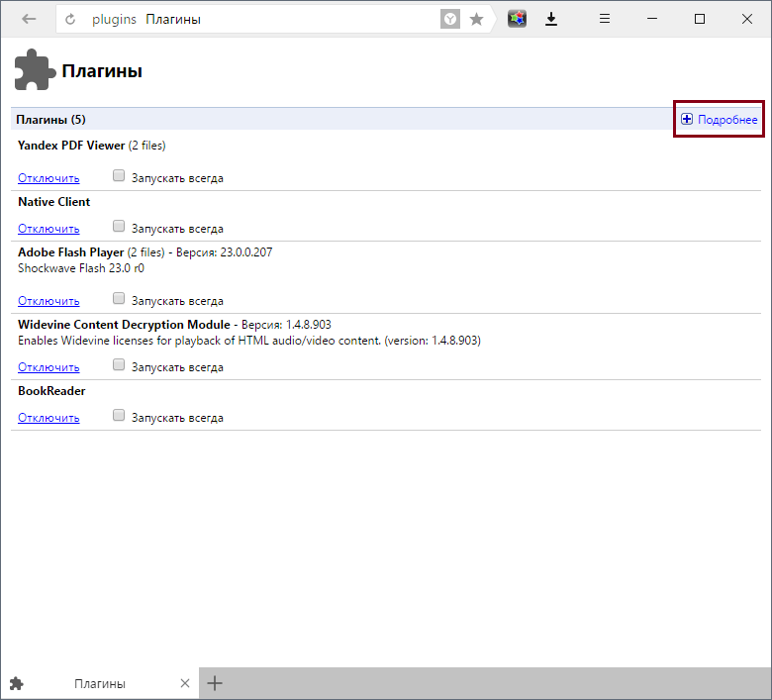Reload the plugins page
Viewport: 772px width, 700px height.
tap(70, 19)
